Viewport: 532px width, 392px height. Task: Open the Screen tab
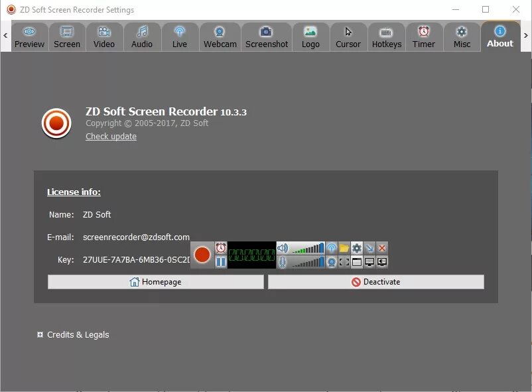(67, 37)
